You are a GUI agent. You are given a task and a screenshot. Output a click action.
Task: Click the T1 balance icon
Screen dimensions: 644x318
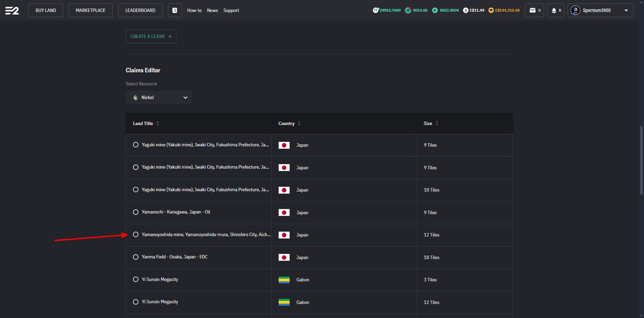376,10
